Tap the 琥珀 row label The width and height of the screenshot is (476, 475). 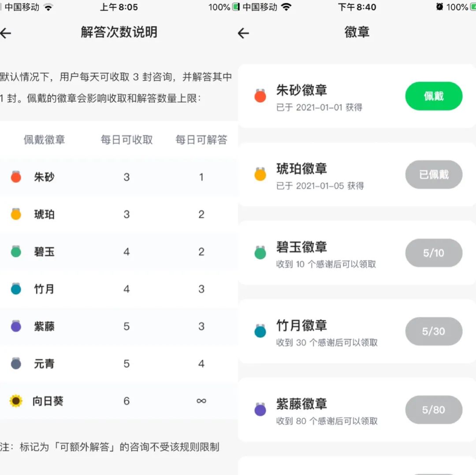tap(45, 214)
